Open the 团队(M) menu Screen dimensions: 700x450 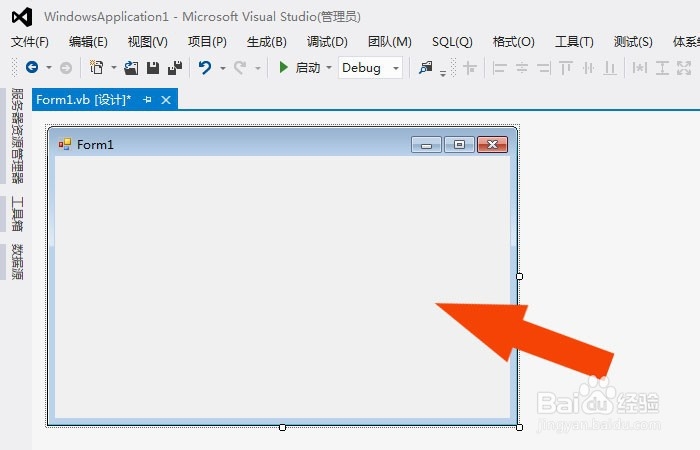pos(389,42)
